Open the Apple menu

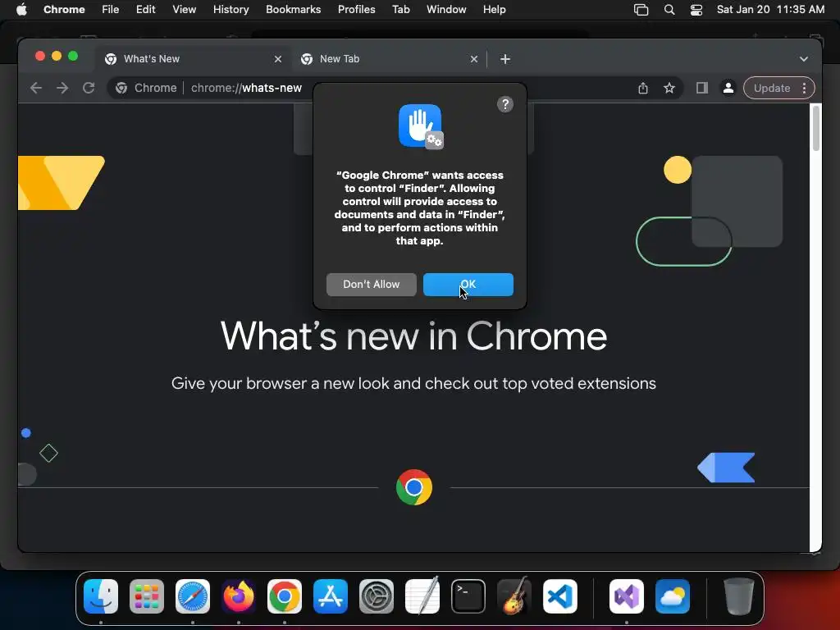(x=21, y=10)
